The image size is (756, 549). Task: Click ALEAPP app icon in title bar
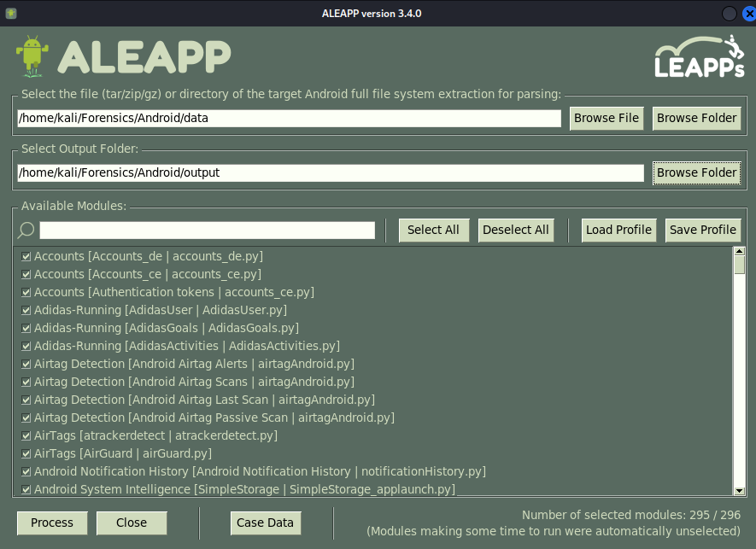(11, 14)
